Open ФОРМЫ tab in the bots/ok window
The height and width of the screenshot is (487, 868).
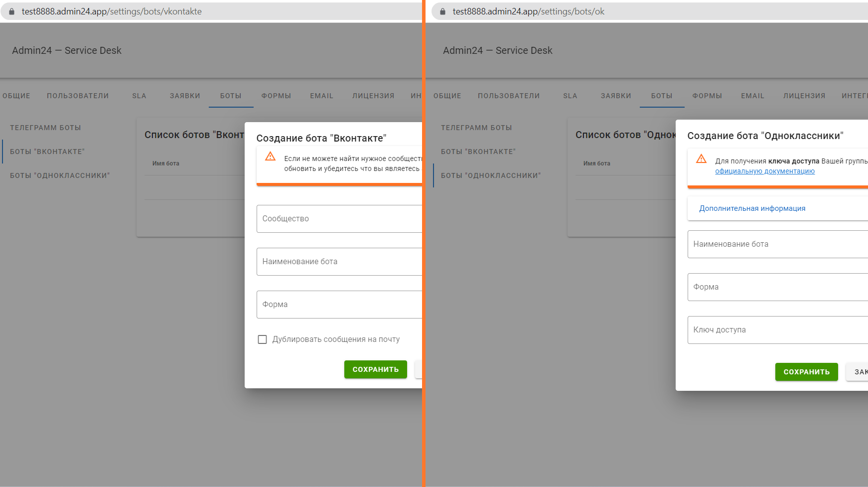coord(708,96)
